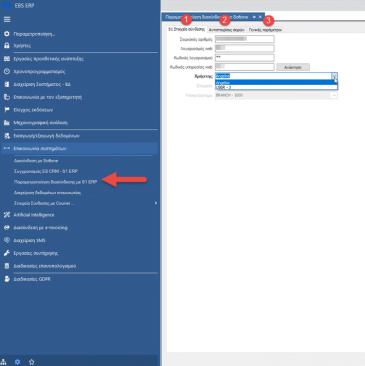The width and height of the screenshot is (365, 366).
Task: Toggle the Χρήστης dropdown arrow
Action: pos(334,76)
